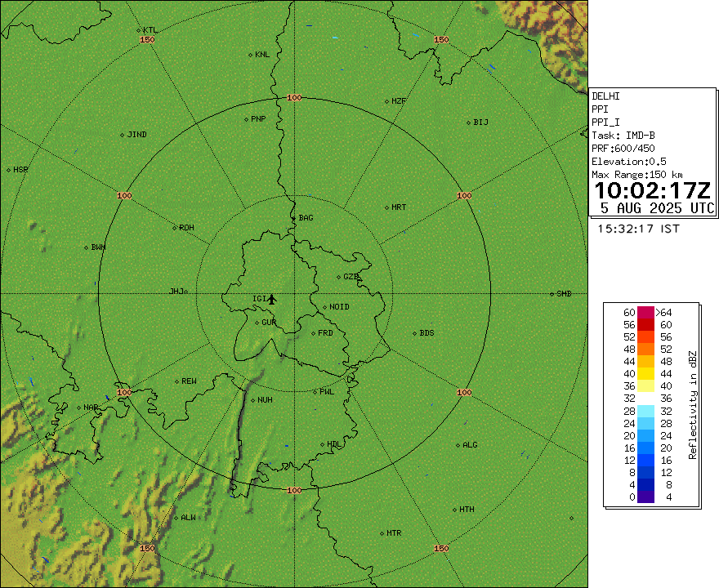Select the 5 AUG 2025 UTC date

point(657,208)
